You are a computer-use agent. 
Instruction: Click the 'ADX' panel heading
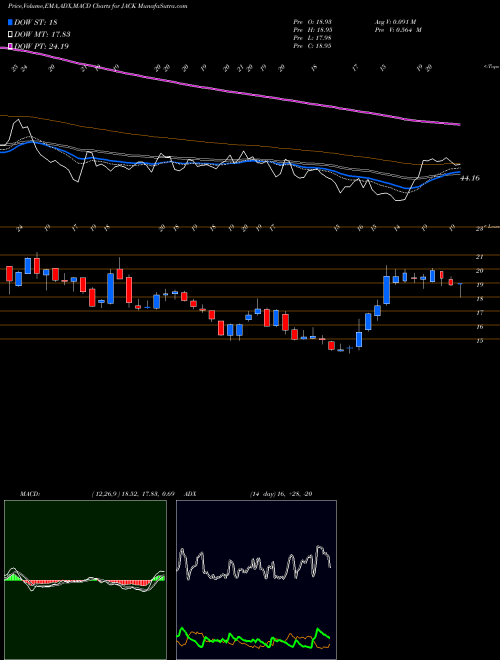point(190,494)
